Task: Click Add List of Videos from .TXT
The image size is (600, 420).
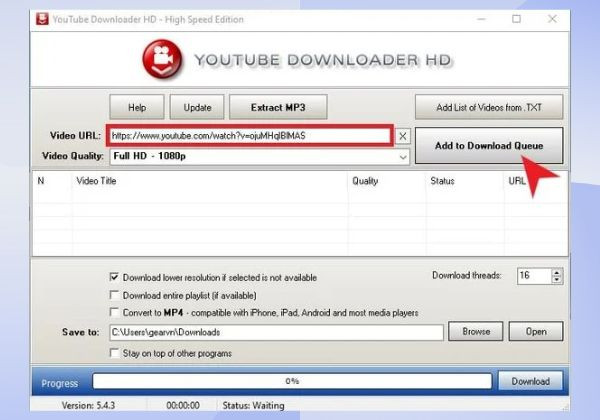Action: [x=489, y=107]
